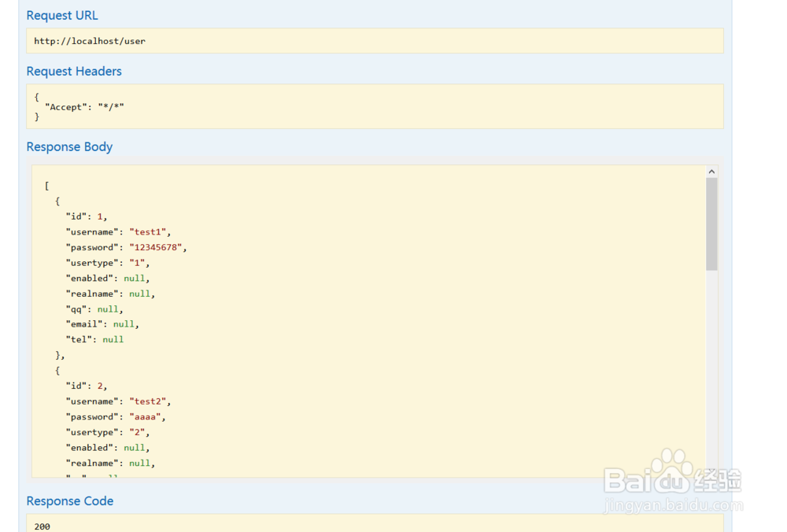Click the "id": 1 line in the response
Image resolution: width=787 pixels, height=532 pixels.
point(87,216)
